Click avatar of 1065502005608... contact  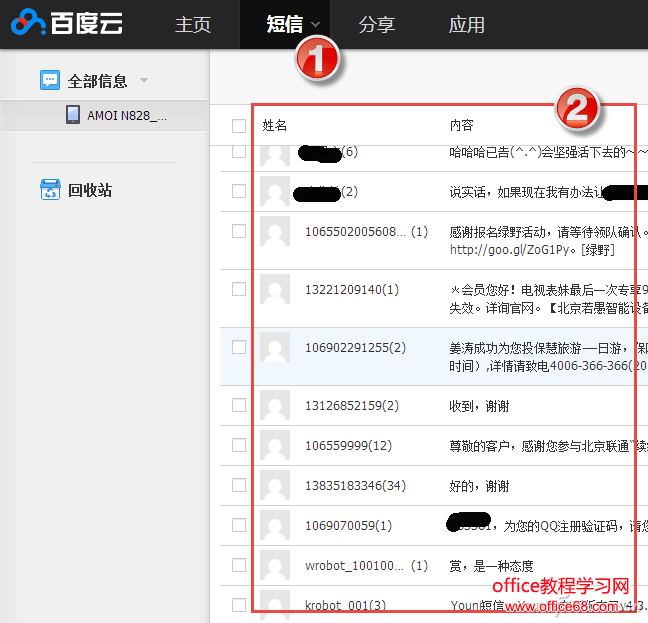pyautogui.click(x=275, y=231)
